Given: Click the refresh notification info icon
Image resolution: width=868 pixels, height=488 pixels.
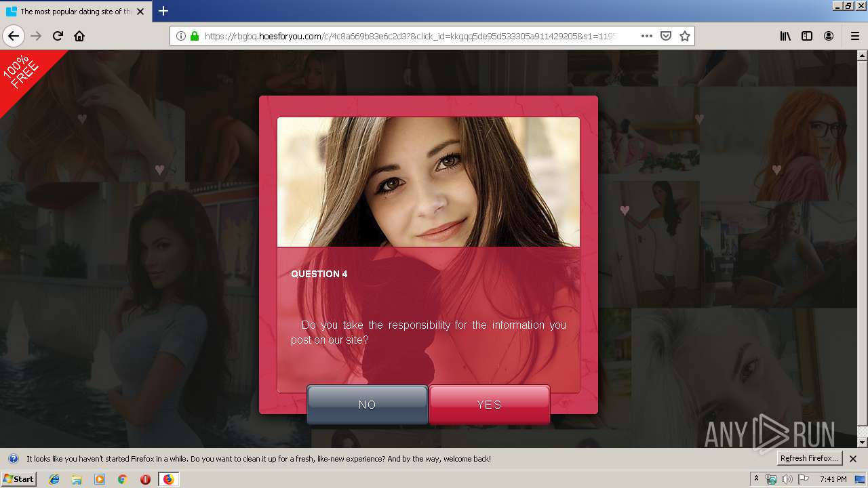Looking at the screenshot, I should (13, 459).
